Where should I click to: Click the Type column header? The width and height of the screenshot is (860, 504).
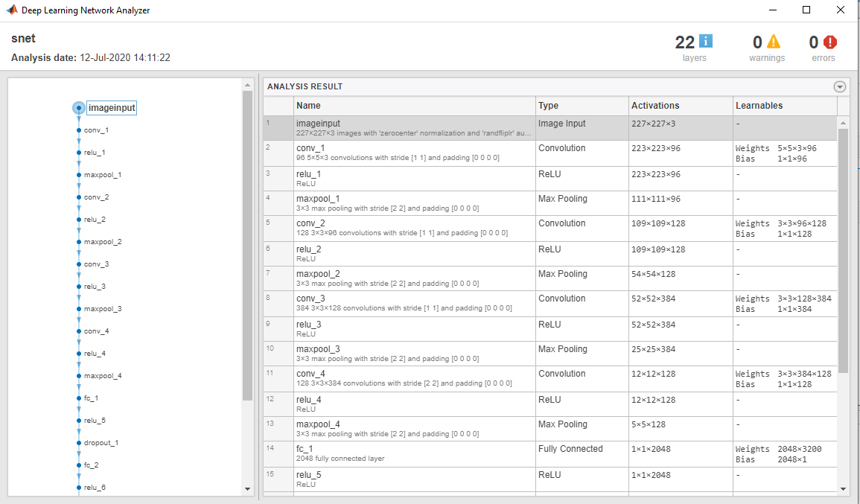pyautogui.click(x=582, y=105)
